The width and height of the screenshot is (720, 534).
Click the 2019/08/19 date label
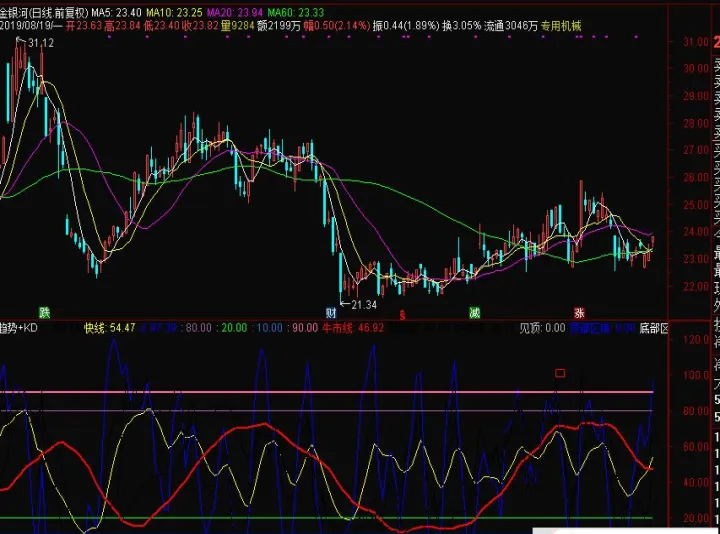28,26
